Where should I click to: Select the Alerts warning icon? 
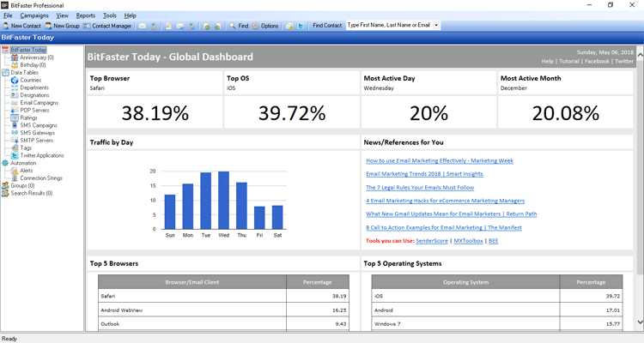point(15,171)
